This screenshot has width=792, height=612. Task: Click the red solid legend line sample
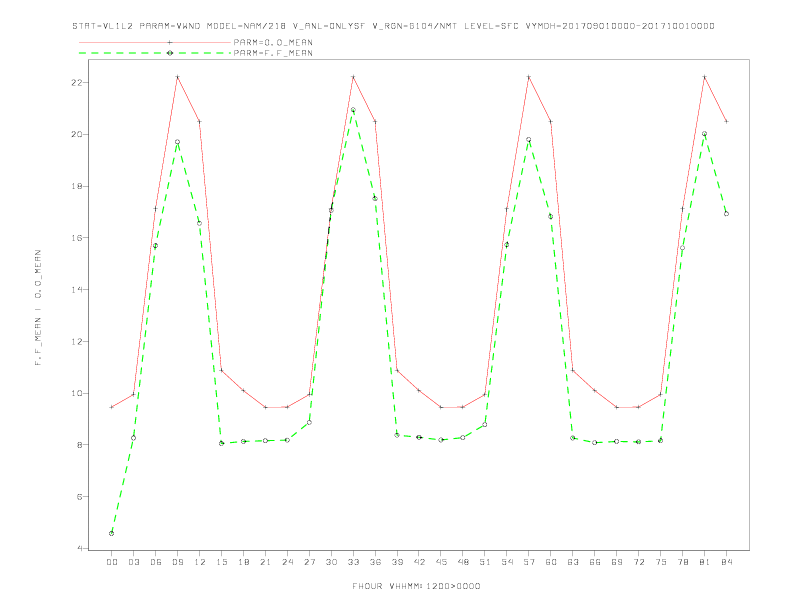click(155, 42)
